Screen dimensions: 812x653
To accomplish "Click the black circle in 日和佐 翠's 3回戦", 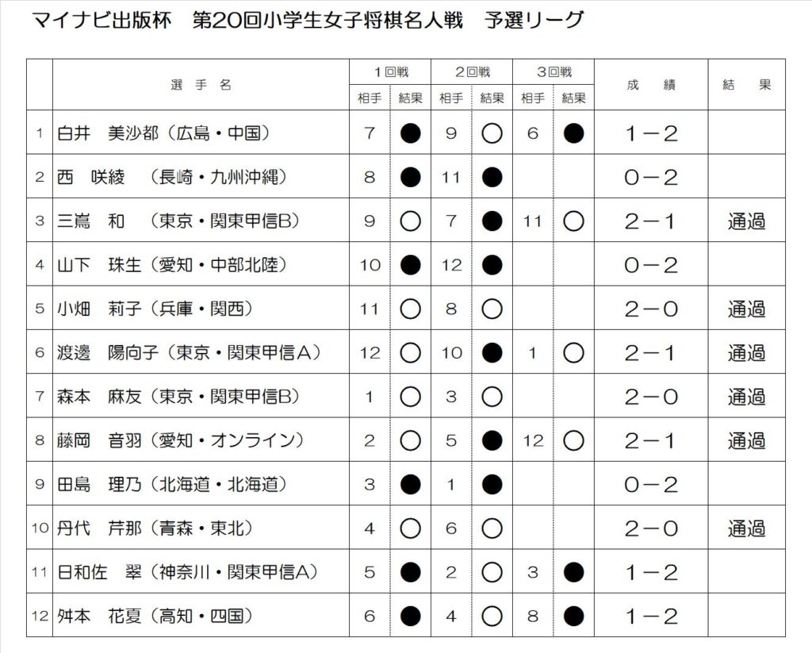I will 573,573.
